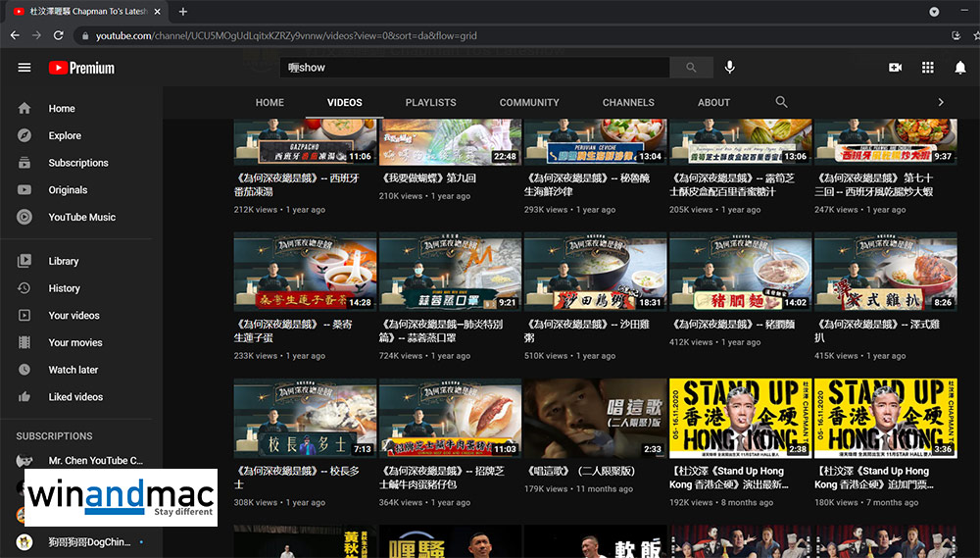Click the search magnifier button
The height and width of the screenshot is (558, 980).
click(692, 68)
